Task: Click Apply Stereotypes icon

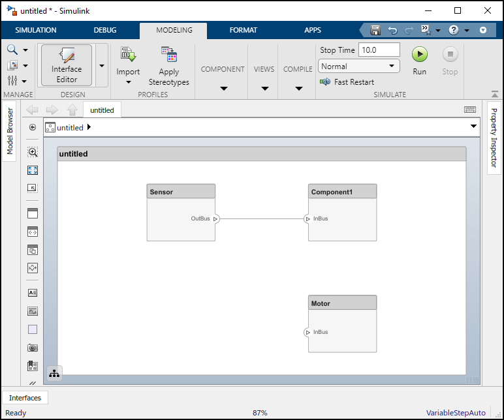Action: tap(169, 55)
